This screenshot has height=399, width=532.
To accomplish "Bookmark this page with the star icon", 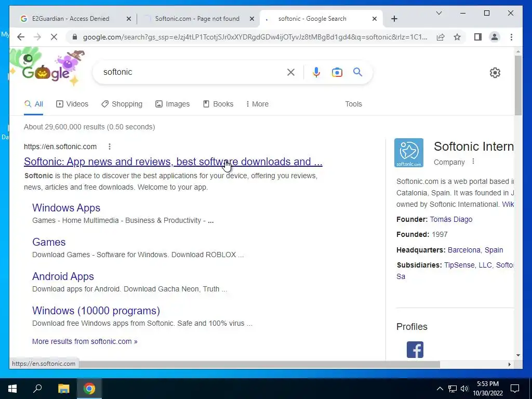I will point(457,37).
